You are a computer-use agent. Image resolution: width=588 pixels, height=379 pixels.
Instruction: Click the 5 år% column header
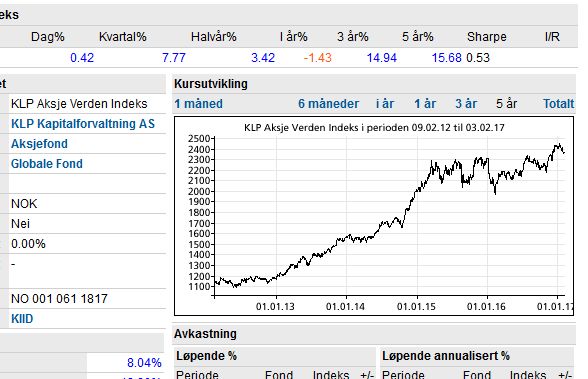pos(418,37)
